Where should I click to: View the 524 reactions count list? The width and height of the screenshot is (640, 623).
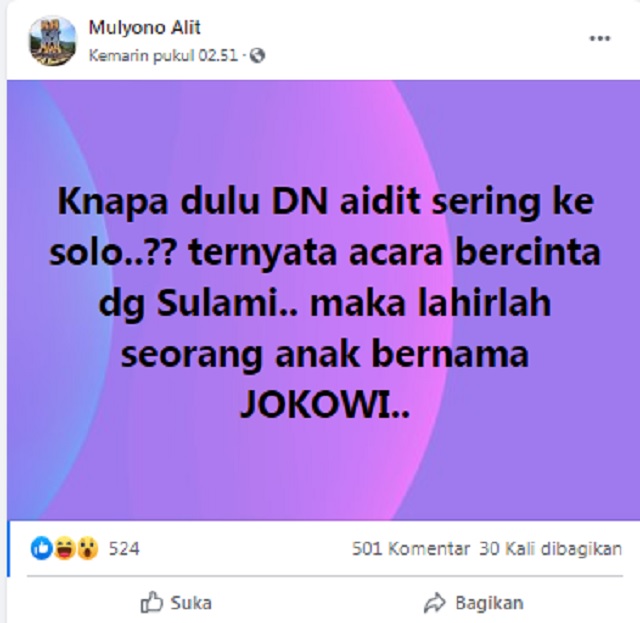[x=124, y=549]
